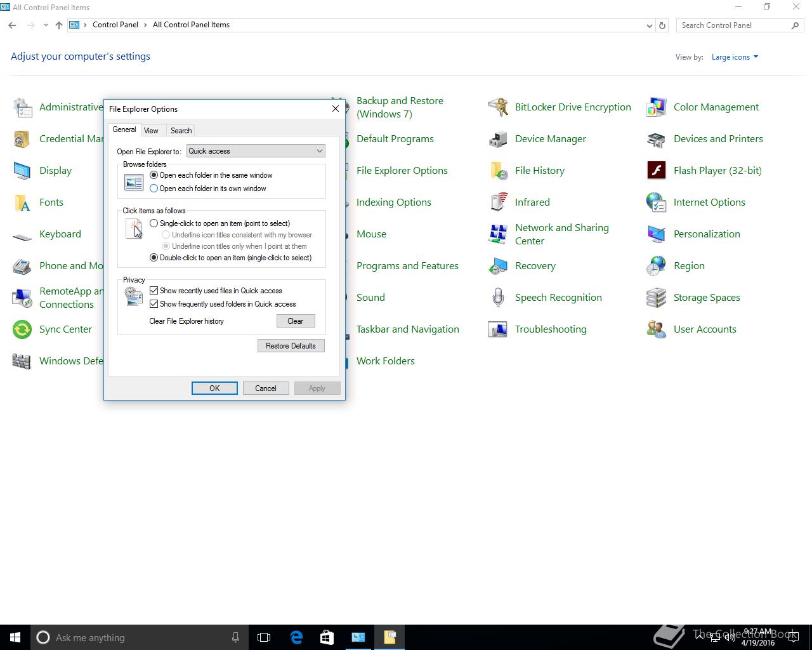Click the Clear history button

(296, 321)
